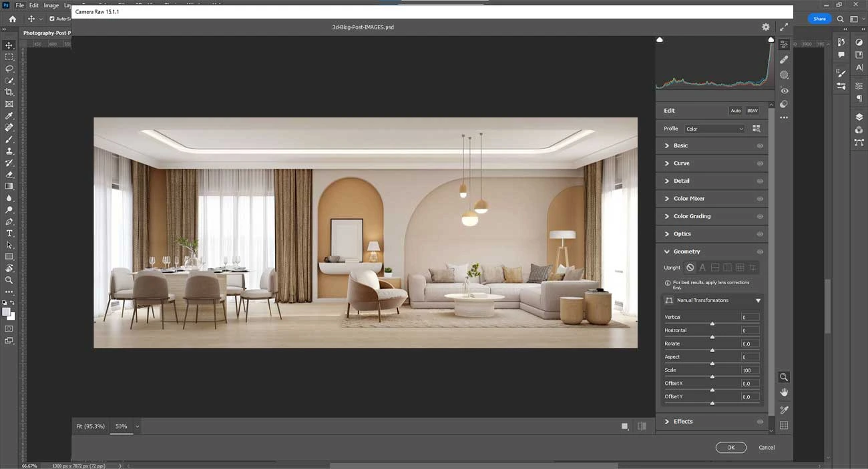Toggle the grid overlay icon

click(784, 425)
